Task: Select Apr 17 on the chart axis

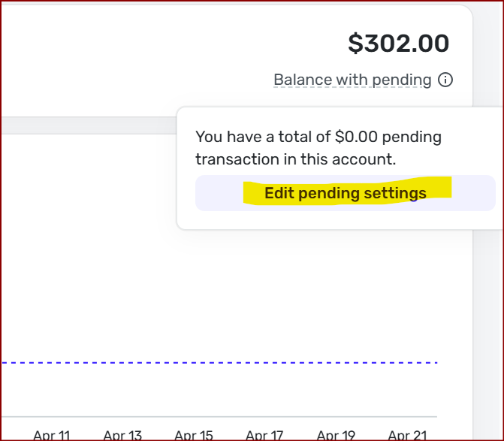Action: tap(264, 435)
